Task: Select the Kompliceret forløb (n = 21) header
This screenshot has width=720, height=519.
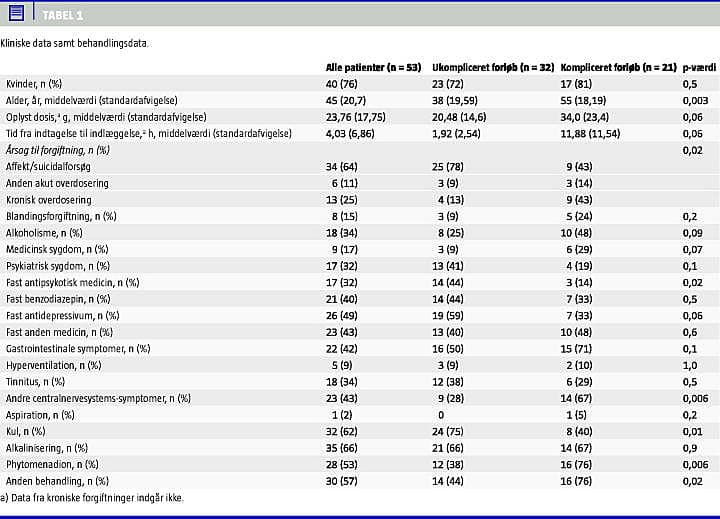Action: point(616,68)
